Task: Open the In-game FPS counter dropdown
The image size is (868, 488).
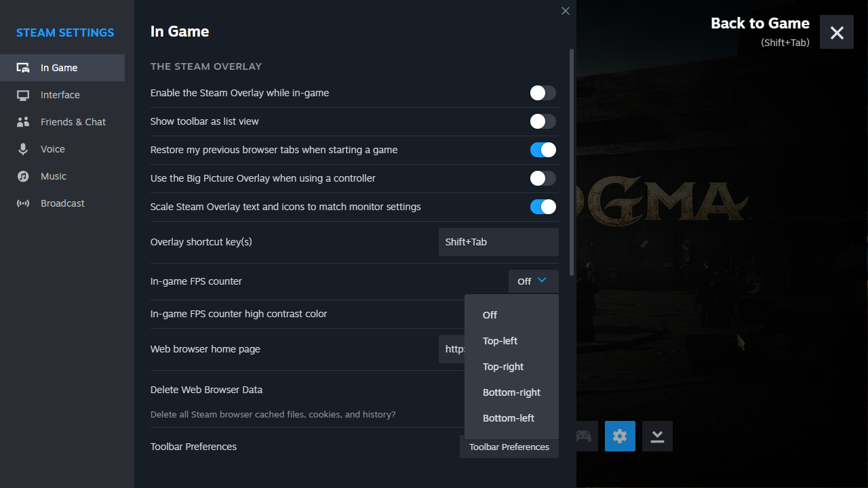Action: [x=533, y=281]
